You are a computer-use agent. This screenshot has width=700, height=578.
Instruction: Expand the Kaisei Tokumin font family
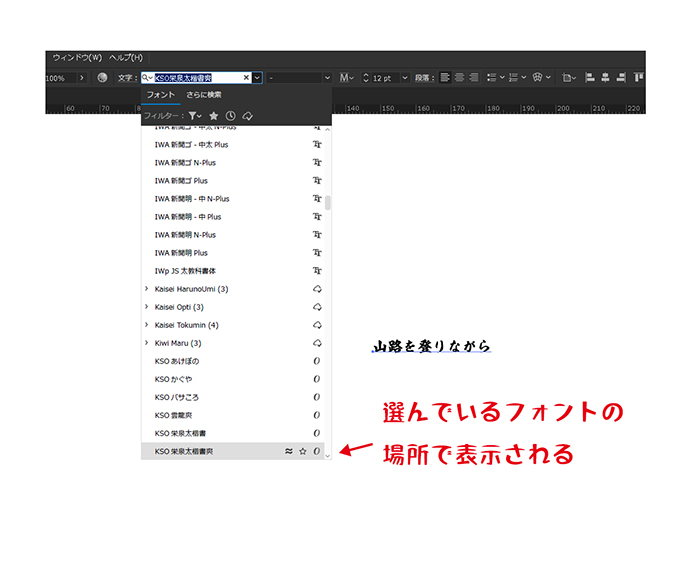(147, 325)
